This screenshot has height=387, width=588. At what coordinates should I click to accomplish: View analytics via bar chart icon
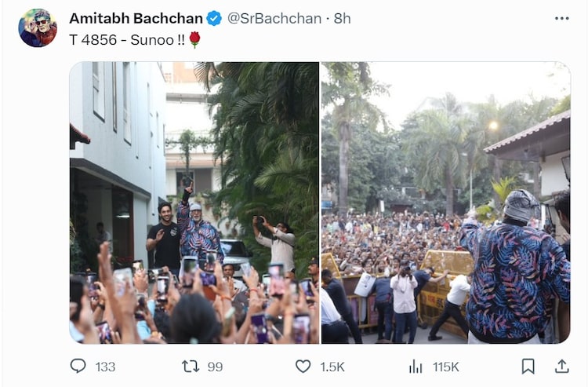[x=416, y=367]
